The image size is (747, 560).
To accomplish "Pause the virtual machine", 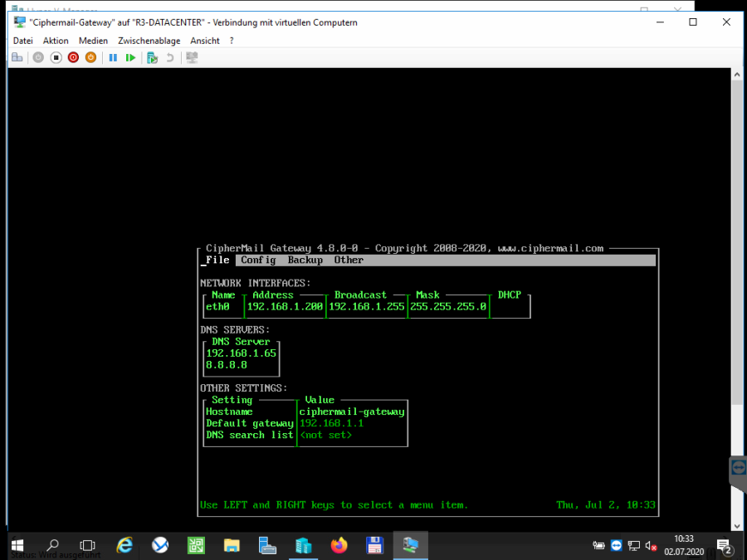I will tap(113, 57).
